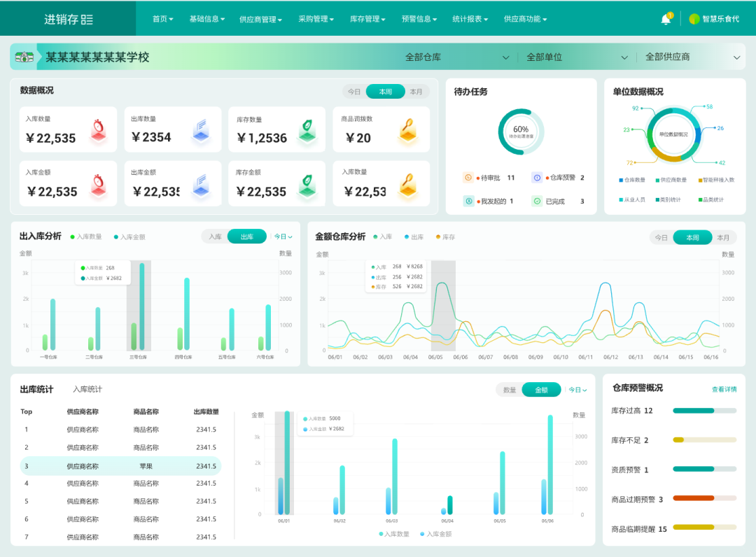Image resolution: width=756 pixels, height=557 pixels.
Task: Toggle 入库金额 legend below 出库统计 chart
Action: [x=436, y=534]
